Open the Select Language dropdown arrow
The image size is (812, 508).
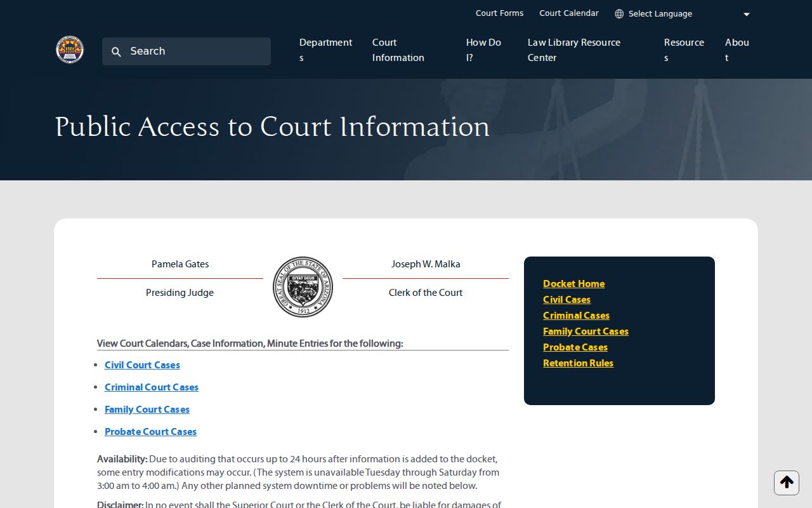[747, 15]
